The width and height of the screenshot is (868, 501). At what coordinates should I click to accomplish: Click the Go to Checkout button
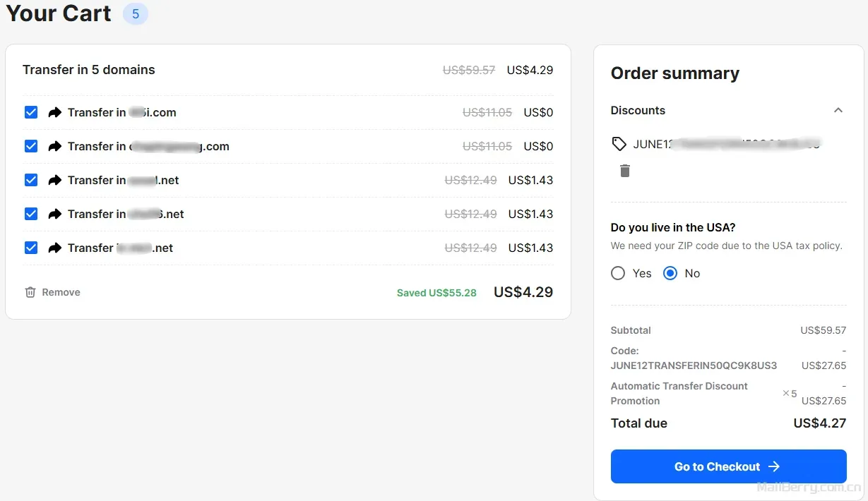[728, 466]
